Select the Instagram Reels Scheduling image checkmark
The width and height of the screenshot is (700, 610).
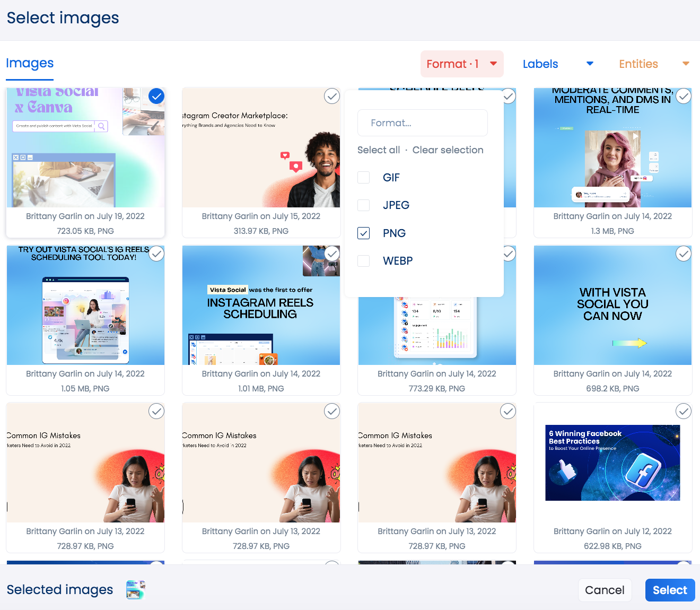tap(331, 254)
